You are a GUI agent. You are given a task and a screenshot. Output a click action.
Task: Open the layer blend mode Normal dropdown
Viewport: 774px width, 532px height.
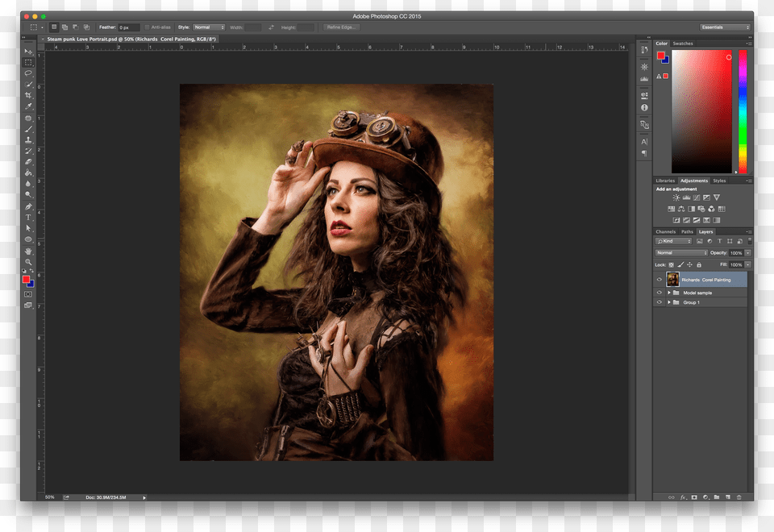click(x=680, y=253)
